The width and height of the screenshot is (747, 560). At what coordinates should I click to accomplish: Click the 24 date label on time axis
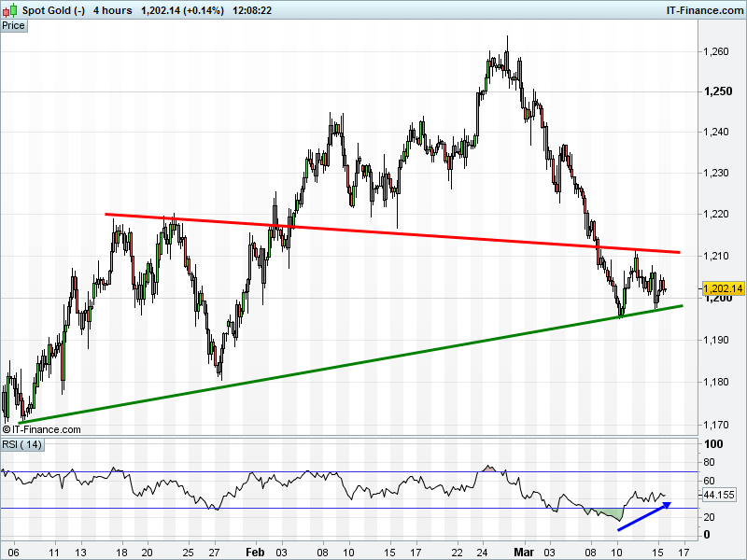pos(482,553)
